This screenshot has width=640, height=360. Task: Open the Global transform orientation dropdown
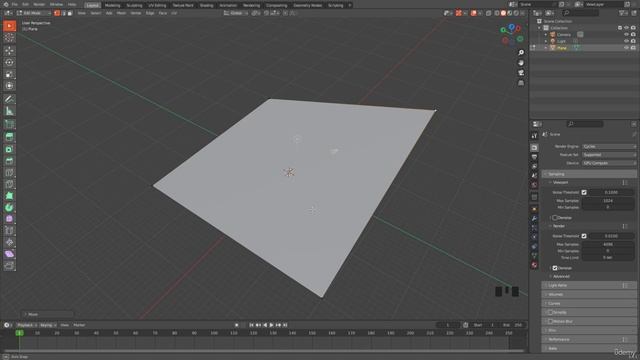click(236, 13)
